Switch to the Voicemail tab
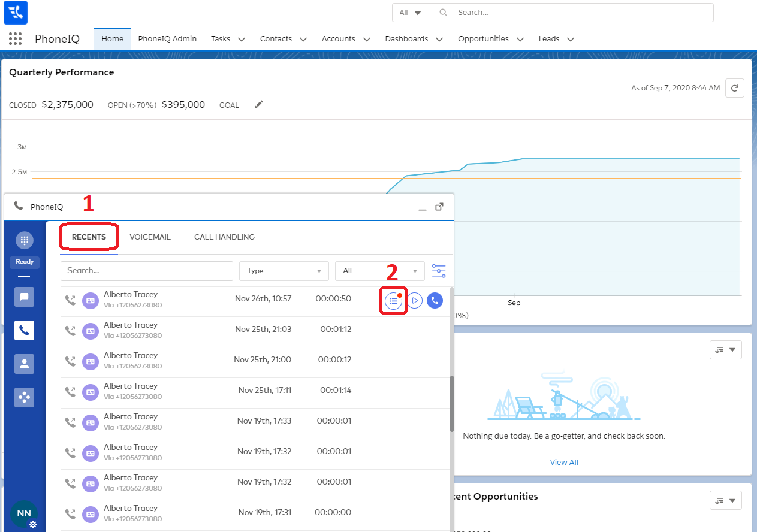The width and height of the screenshot is (757, 532). click(150, 237)
